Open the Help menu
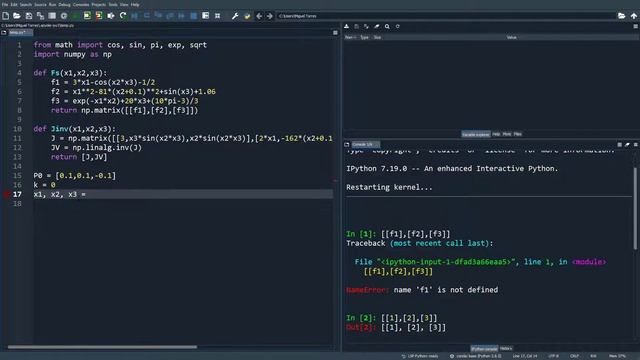This screenshot has height=360, width=640. 135,4
